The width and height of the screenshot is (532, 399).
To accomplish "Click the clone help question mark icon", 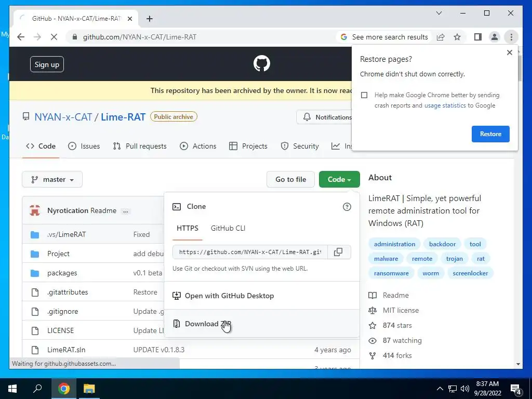I will point(347,207).
